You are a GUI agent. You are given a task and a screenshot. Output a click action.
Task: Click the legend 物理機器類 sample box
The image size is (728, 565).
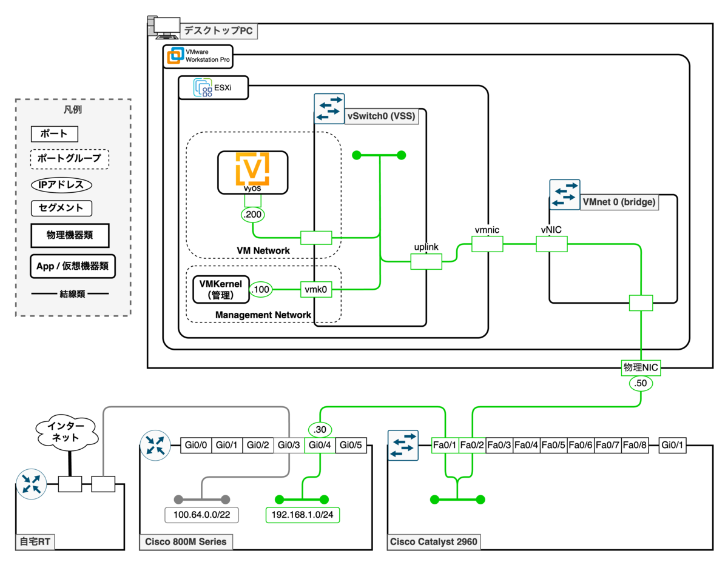point(70,235)
